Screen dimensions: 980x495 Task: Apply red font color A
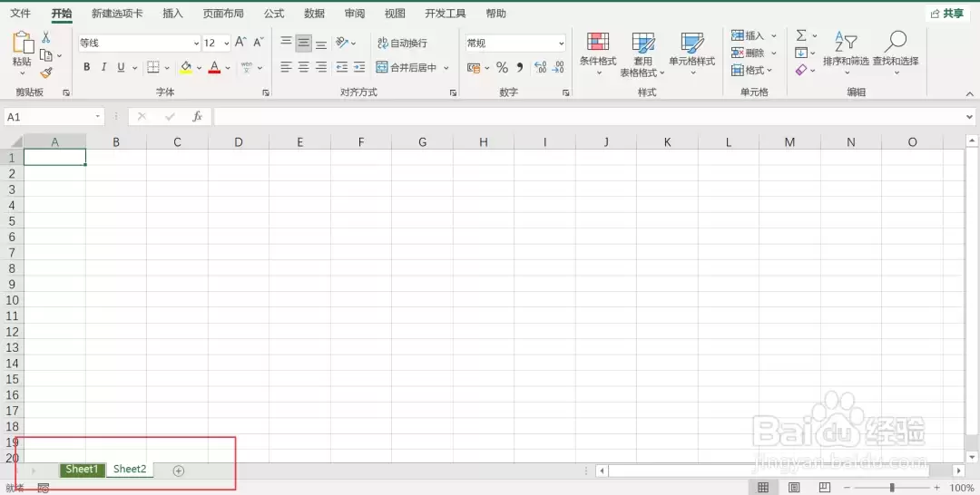214,67
